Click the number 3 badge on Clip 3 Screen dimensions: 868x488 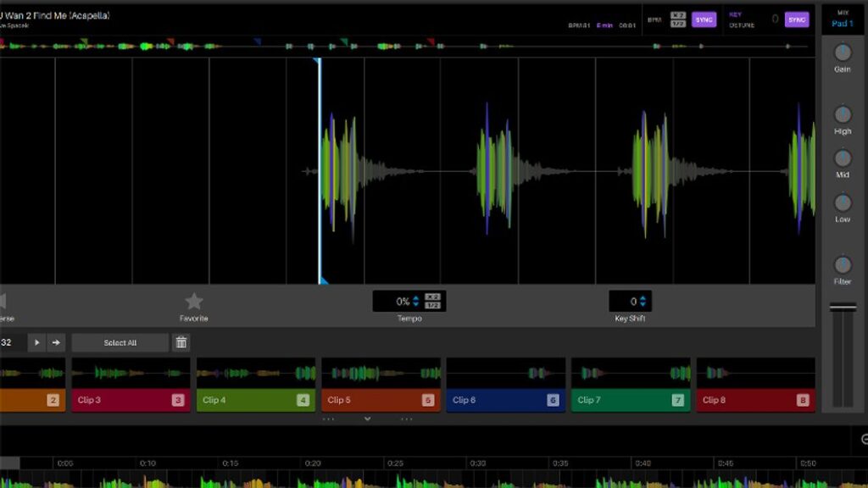(x=178, y=400)
